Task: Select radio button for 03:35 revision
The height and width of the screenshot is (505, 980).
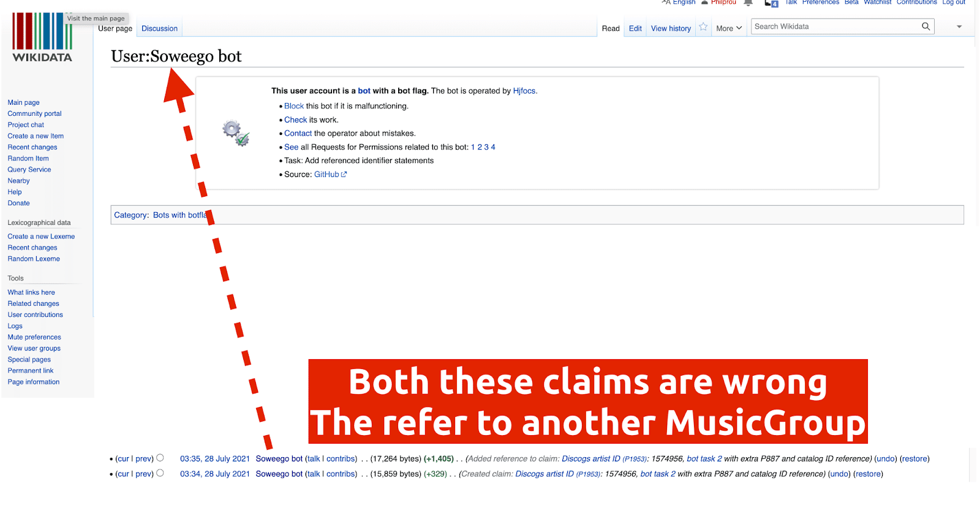Action: click(160, 458)
